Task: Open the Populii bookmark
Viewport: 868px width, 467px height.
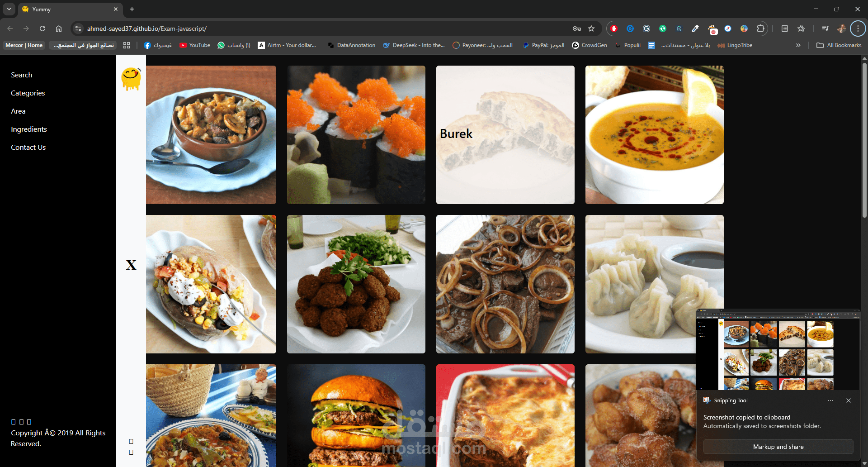Action: click(x=627, y=45)
